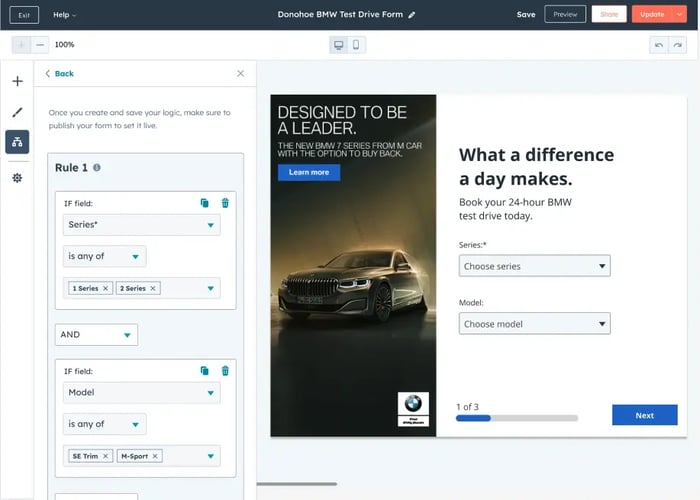Delete the Series condition with the trash icon

(x=225, y=203)
